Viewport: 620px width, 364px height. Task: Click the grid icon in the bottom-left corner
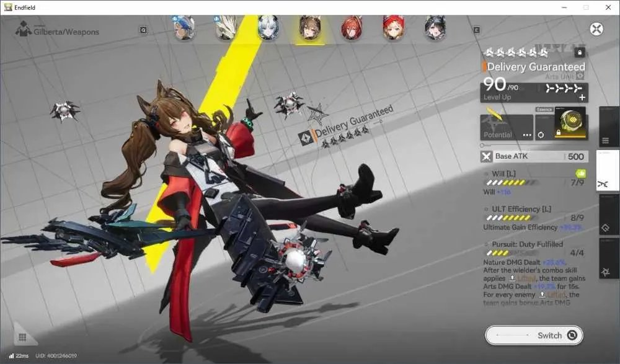(22, 337)
